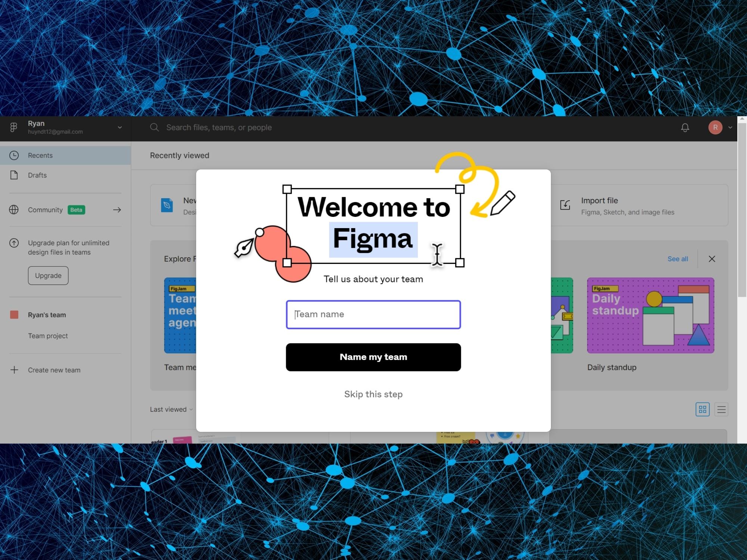Open Team project
The width and height of the screenshot is (747, 560).
[x=48, y=336]
